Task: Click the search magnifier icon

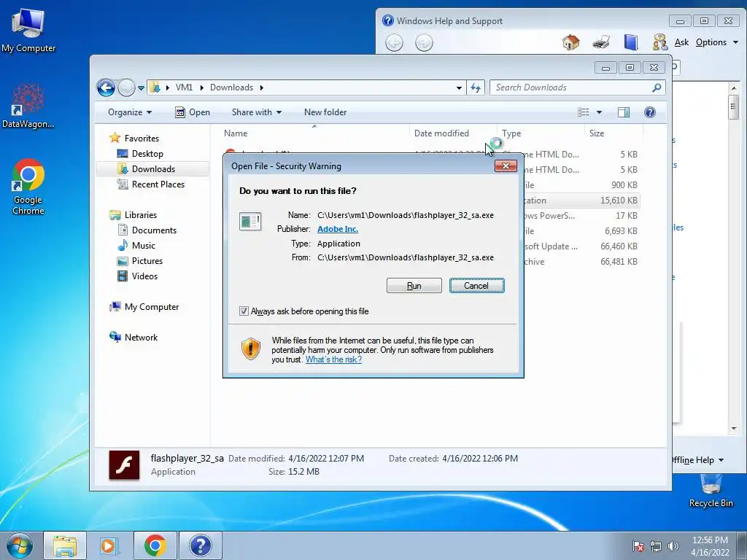Action: click(657, 87)
